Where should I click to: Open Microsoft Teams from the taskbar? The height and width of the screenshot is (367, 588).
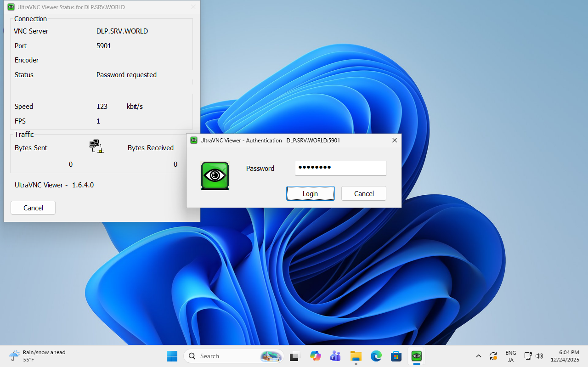[x=335, y=356]
